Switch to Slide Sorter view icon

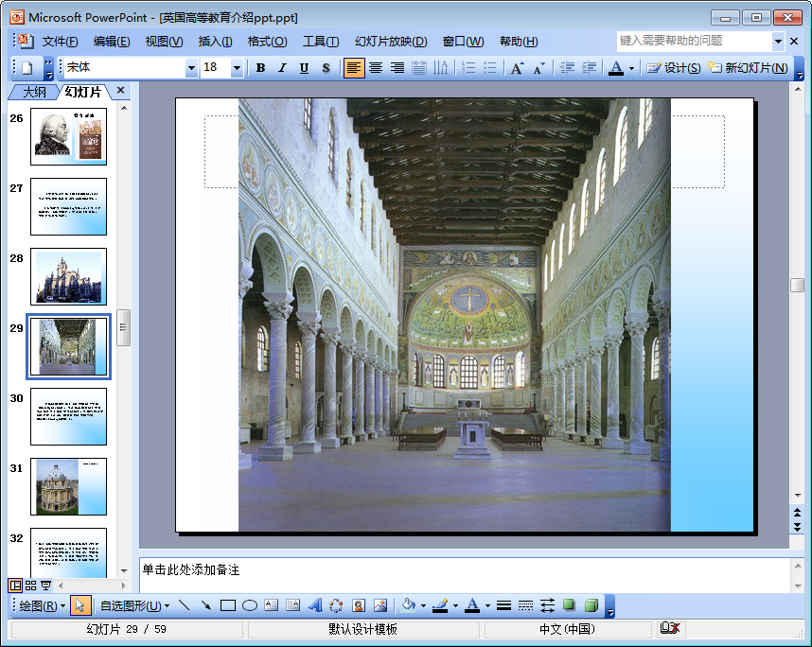point(30,586)
